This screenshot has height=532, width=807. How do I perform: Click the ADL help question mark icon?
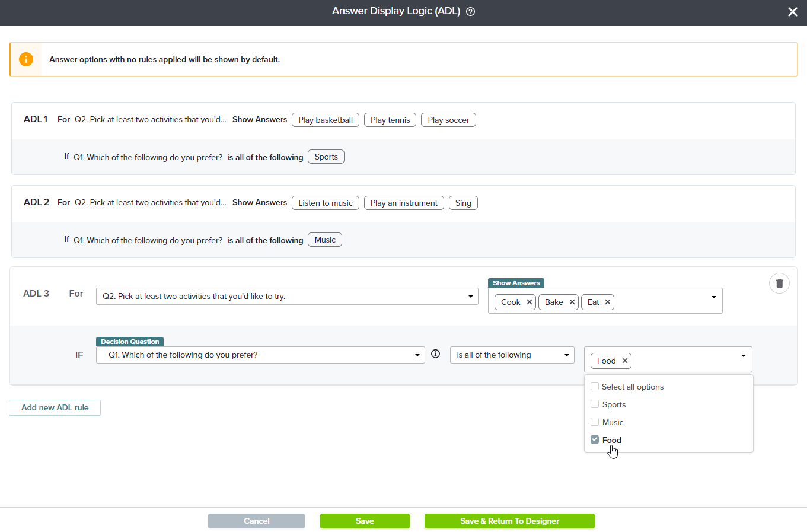[x=470, y=12]
